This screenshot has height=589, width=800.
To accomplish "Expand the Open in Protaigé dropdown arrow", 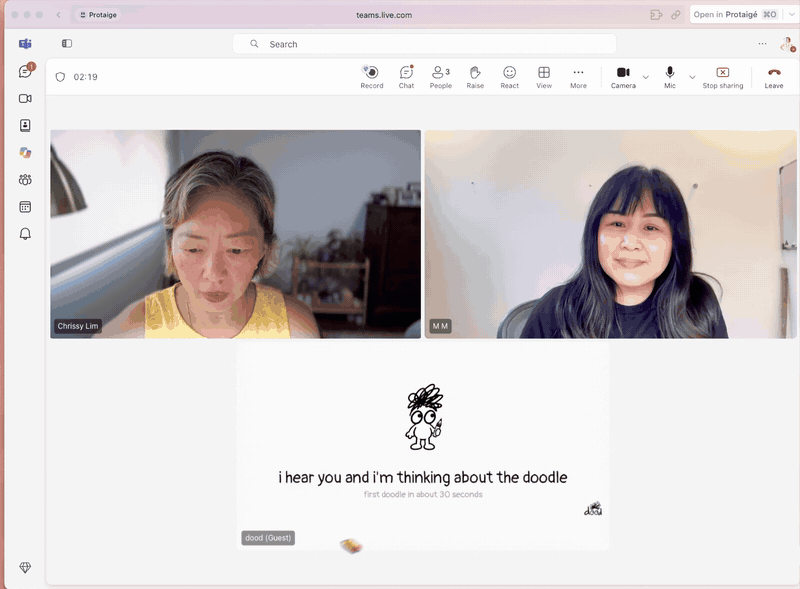I will click(791, 14).
